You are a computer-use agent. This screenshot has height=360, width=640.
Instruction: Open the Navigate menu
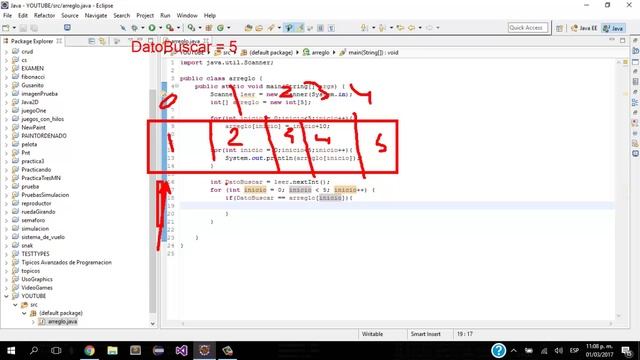[96, 16]
